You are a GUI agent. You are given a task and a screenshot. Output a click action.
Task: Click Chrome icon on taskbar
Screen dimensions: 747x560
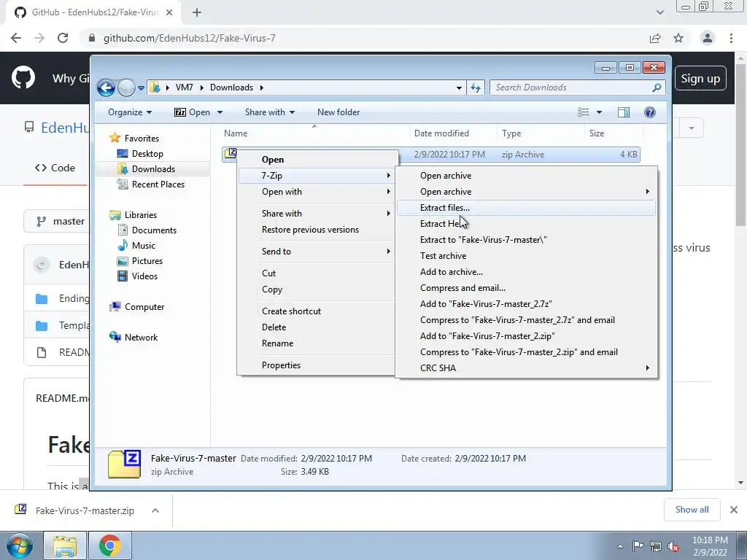pyautogui.click(x=109, y=545)
